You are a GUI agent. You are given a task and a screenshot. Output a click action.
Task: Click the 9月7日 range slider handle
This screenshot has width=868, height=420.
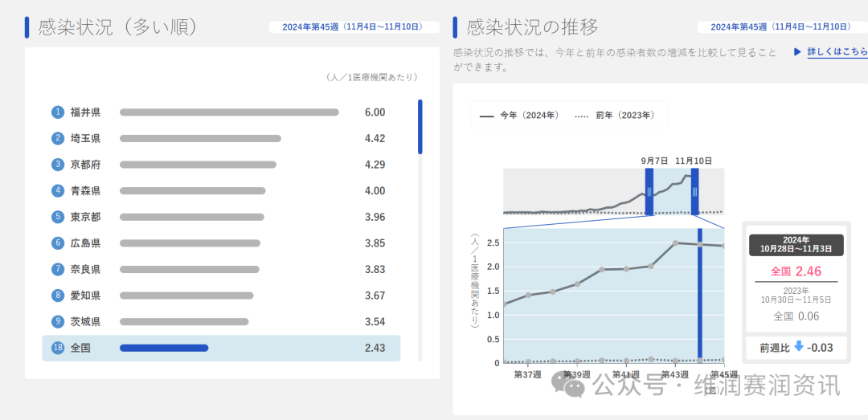coord(649,191)
